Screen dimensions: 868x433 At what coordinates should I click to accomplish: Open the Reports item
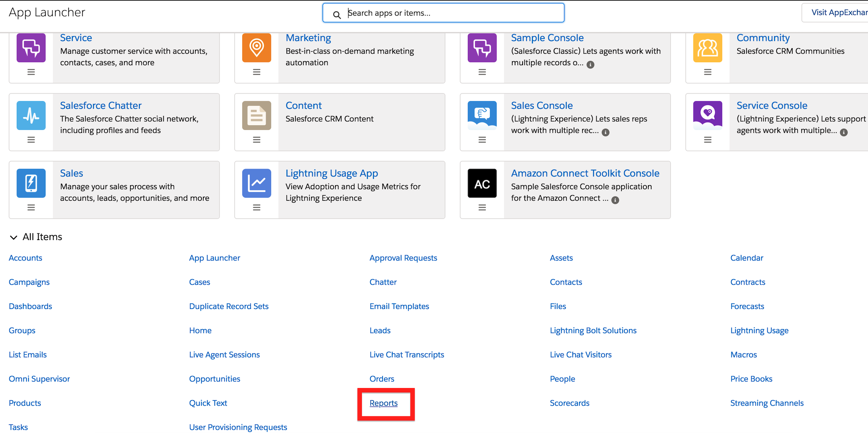coord(383,403)
